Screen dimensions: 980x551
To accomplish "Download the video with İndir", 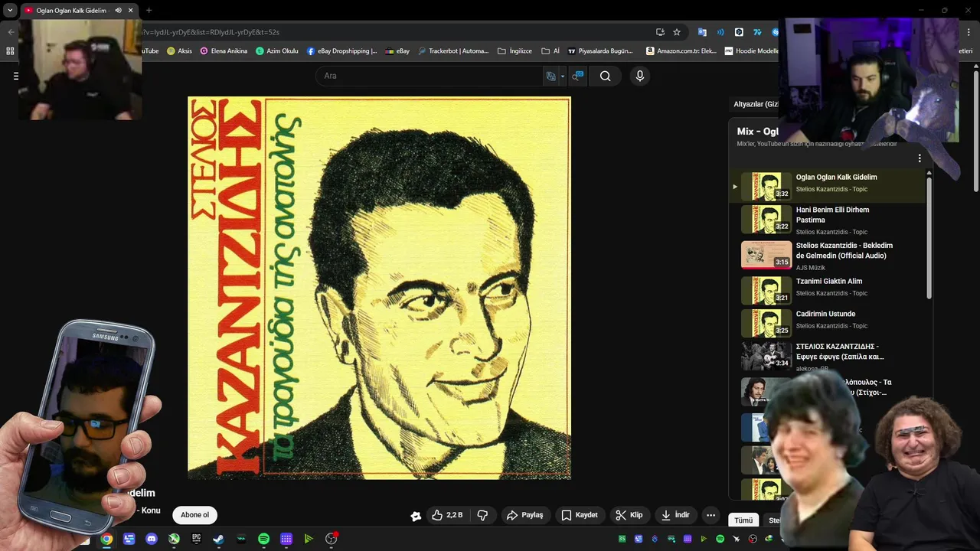I will (x=675, y=515).
